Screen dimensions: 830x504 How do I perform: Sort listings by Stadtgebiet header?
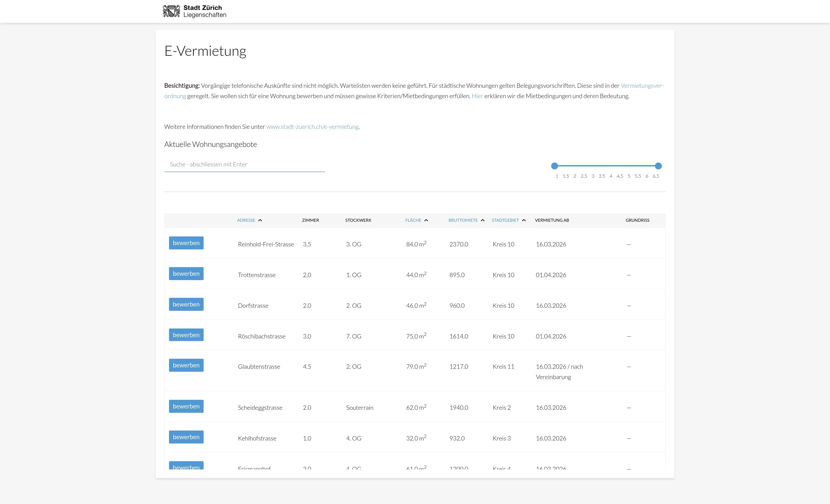[x=505, y=220]
